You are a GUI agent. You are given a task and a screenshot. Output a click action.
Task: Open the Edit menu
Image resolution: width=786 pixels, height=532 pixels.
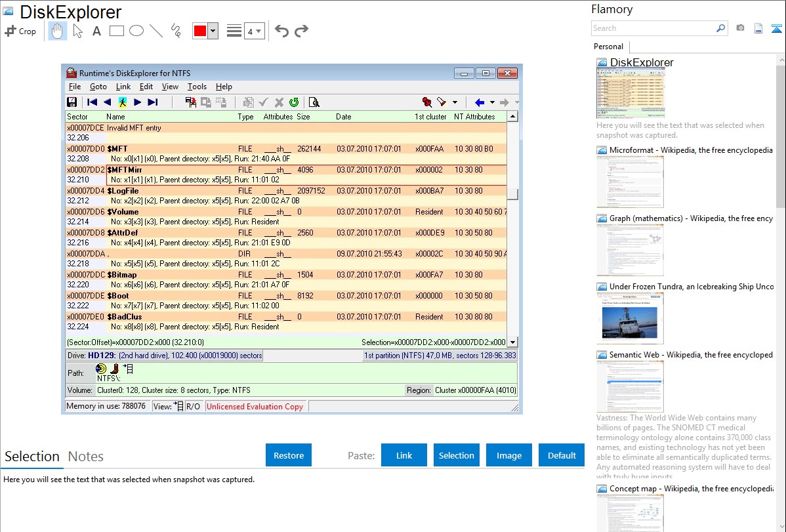coord(146,87)
